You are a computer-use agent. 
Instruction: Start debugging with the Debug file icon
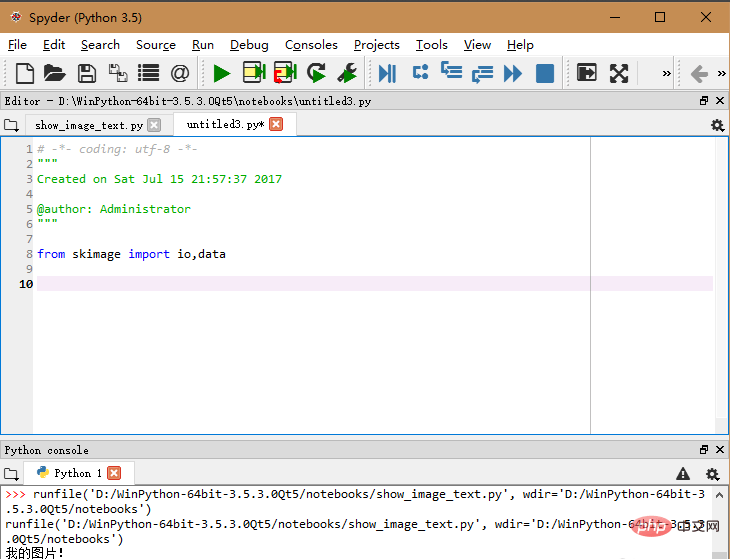tap(387, 74)
